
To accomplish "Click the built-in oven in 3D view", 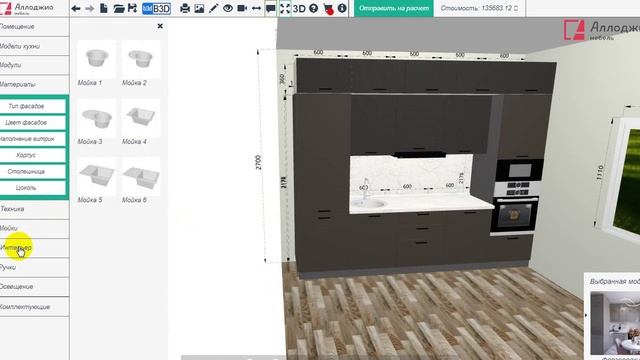I will (x=515, y=215).
